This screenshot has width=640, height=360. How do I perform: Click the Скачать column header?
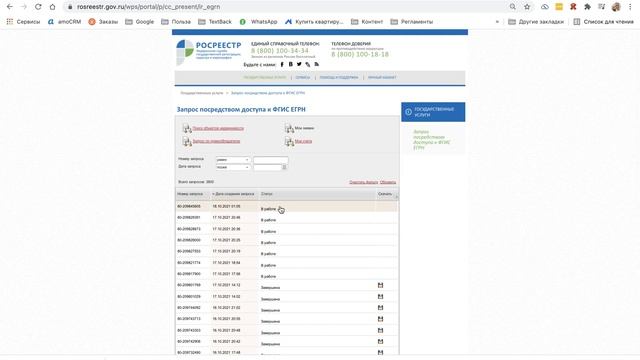pyautogui.click(x=384, y=194)
